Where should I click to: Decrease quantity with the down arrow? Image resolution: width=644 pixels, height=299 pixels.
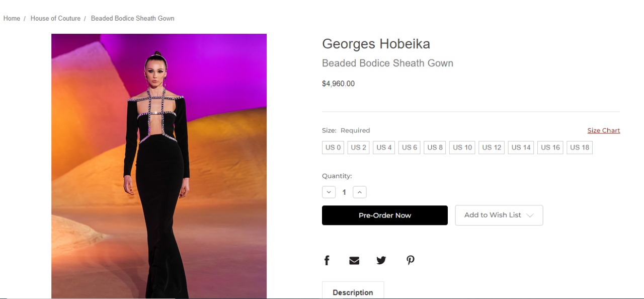[329, 192]
